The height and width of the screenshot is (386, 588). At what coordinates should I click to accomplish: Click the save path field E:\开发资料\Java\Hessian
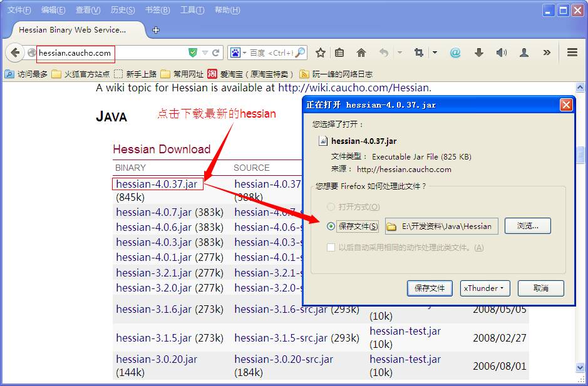click(441, 226)
